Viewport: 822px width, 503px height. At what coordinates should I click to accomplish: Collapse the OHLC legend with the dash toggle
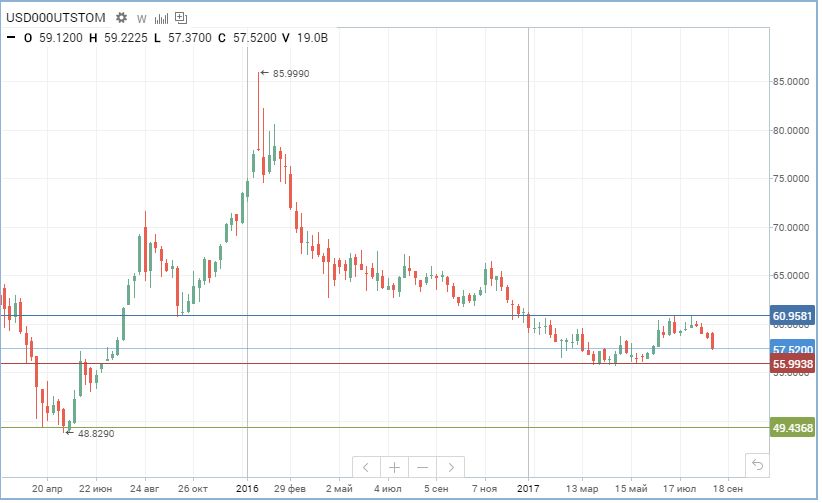10,38
